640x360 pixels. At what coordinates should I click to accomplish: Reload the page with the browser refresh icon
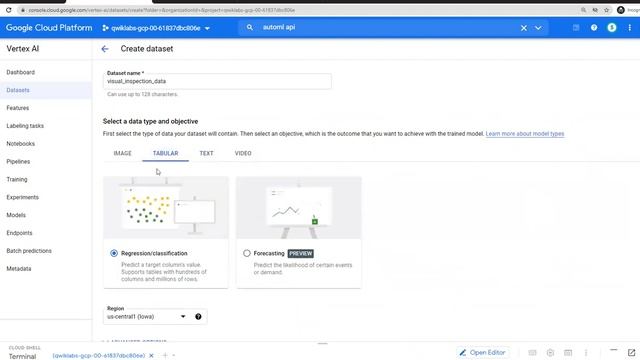pyautogui.click(x=8, y=10)
